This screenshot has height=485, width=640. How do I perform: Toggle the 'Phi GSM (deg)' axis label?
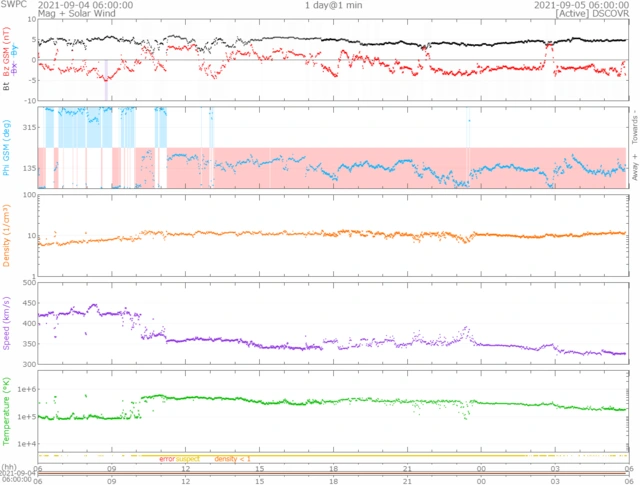6,148
